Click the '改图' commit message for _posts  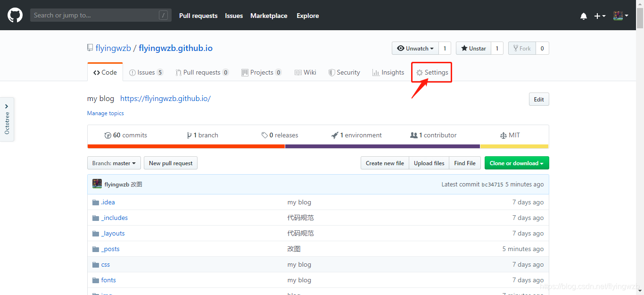(x=294, y=249)
